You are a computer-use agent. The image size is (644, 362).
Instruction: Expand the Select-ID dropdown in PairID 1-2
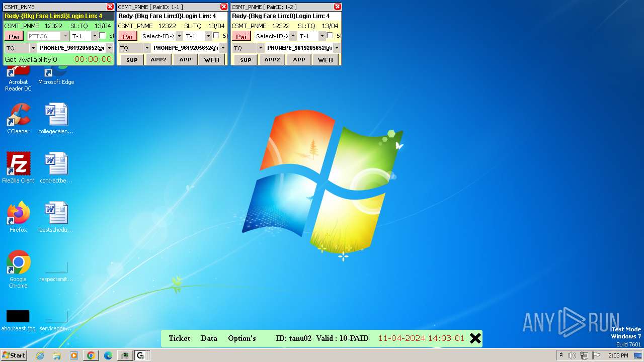click(293, 36)
